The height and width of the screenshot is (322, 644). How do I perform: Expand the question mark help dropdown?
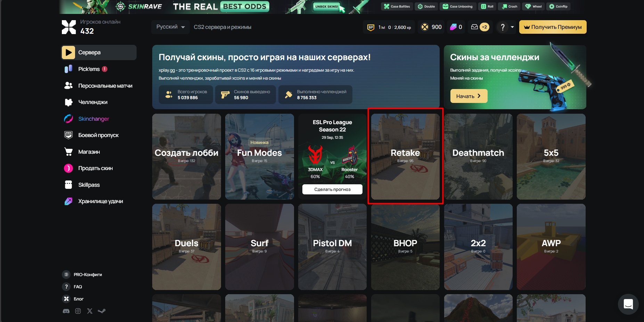506,27
